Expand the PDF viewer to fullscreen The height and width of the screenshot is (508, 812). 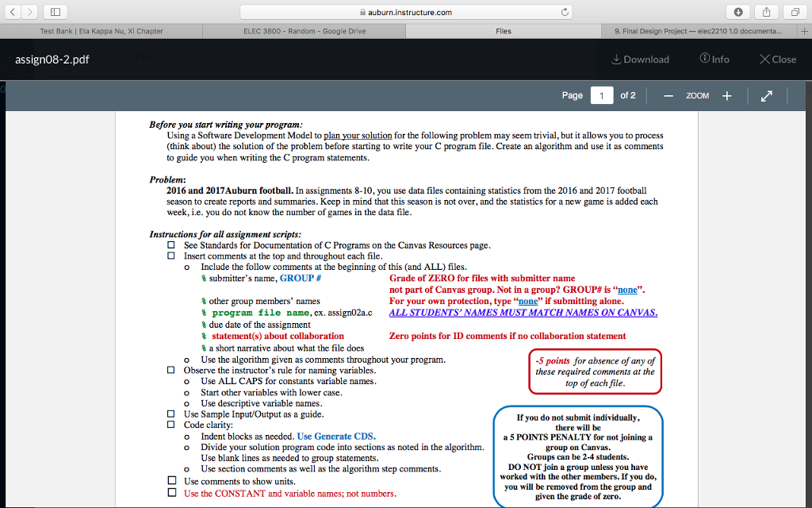(767, 96)
